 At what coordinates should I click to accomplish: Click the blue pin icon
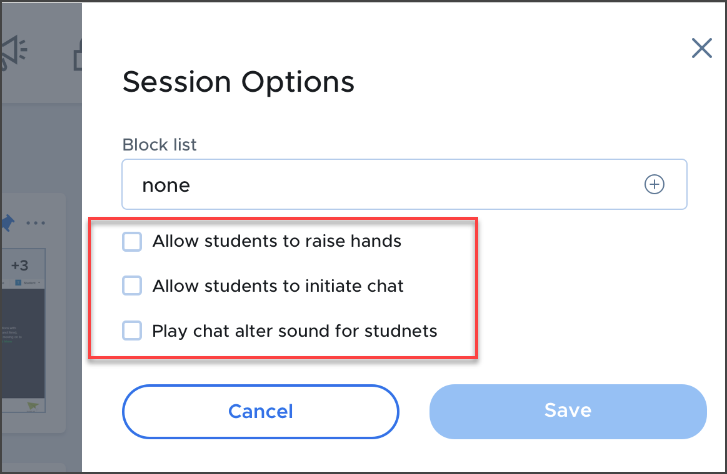click(9, 221)
